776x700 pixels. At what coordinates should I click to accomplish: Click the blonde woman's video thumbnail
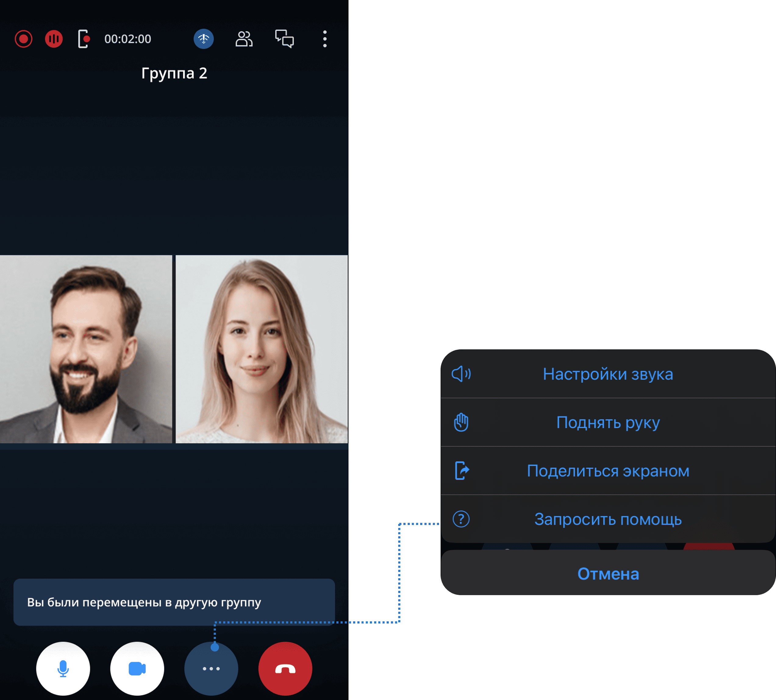point(262,349)
